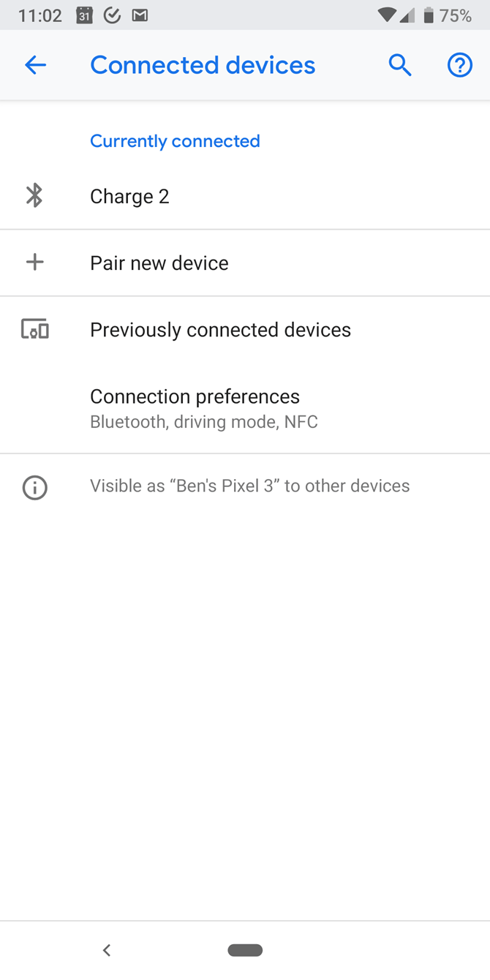Image resolution: width=490 pixels, height=980 pixels.
Task: Tap the Wi-Fi status icon
Action: (x=387, y=15)
